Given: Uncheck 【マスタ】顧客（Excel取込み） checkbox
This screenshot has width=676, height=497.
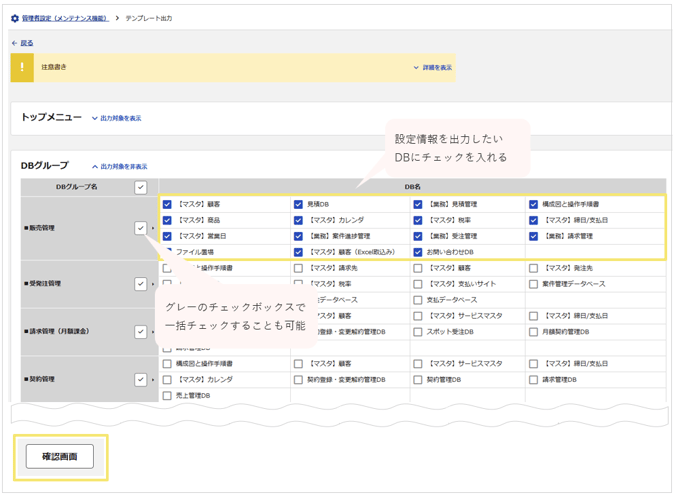Looking at the screenshot, I should [x=298, y=252].
